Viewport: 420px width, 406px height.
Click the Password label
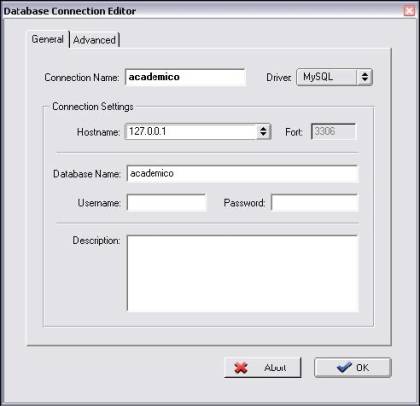tap(244, 203)
